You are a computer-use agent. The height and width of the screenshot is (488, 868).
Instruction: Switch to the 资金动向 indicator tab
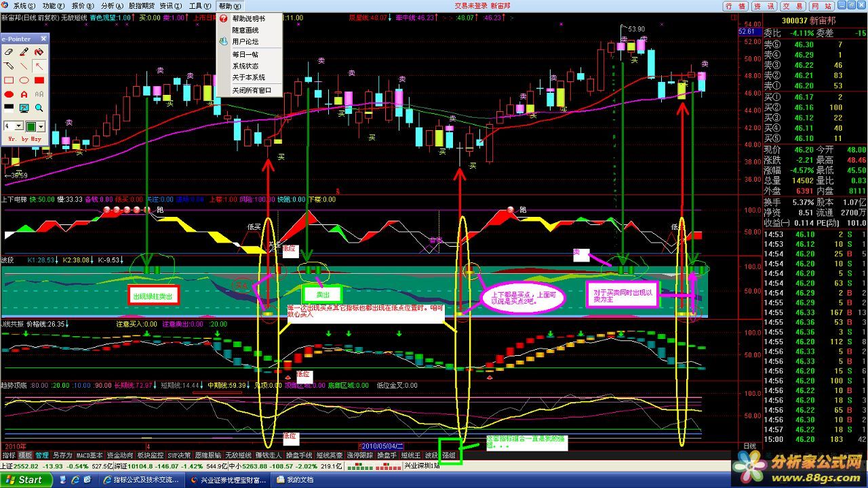[x=119, y=455]
